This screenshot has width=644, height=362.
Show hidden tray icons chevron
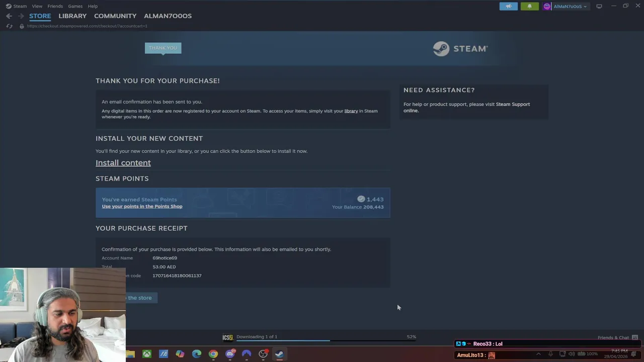coord(538,354)
